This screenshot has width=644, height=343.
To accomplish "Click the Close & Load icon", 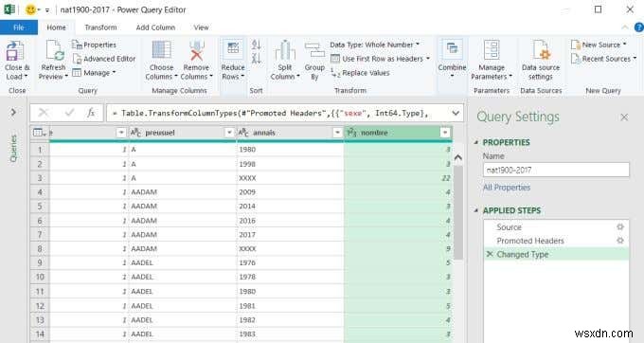I will tap(15, 52).
